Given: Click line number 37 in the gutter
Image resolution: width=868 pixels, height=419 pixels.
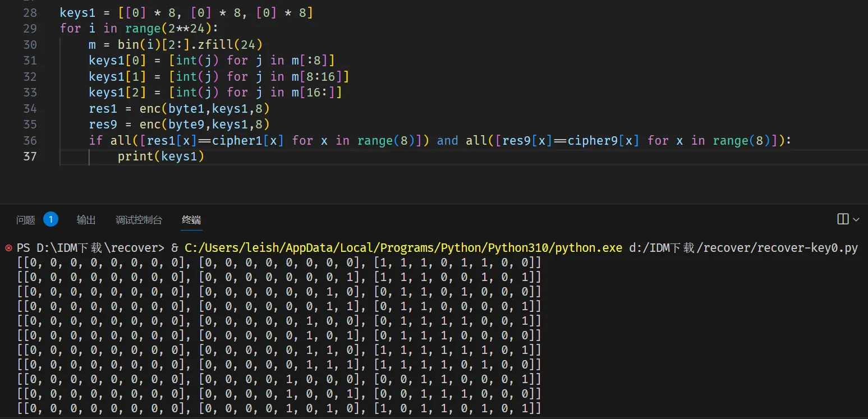Looking at the screenshot, I should [30, 156].
